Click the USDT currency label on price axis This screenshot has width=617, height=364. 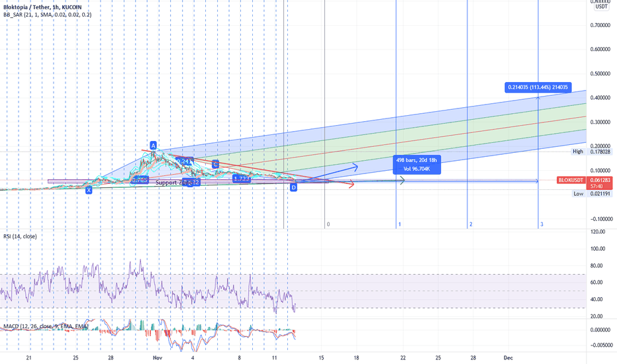[x=601, y=7]
